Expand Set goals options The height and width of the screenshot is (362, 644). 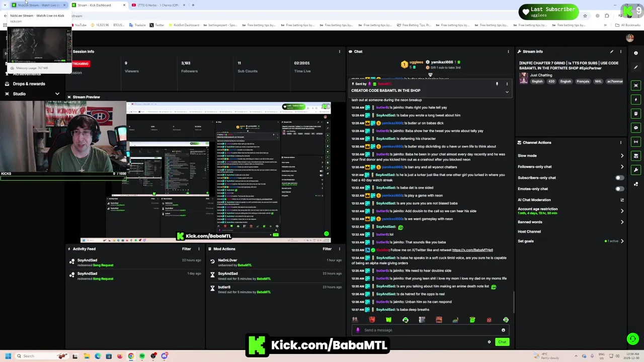622,241
